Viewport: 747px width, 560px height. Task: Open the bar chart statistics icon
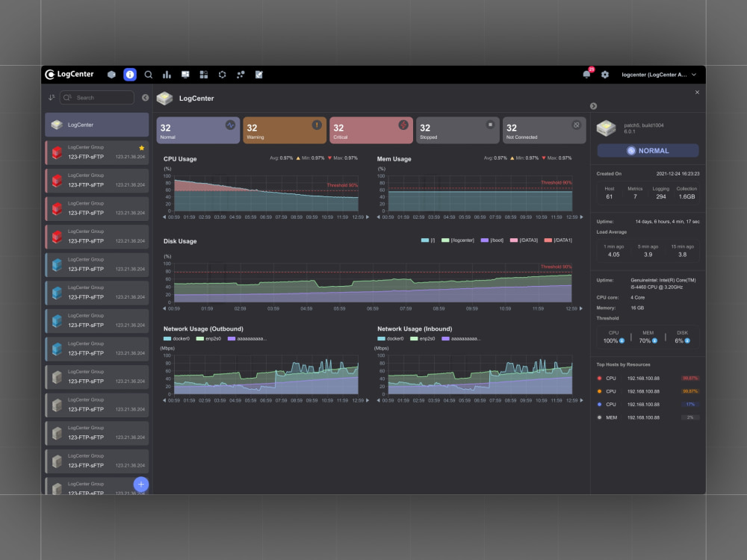point(167,74)
